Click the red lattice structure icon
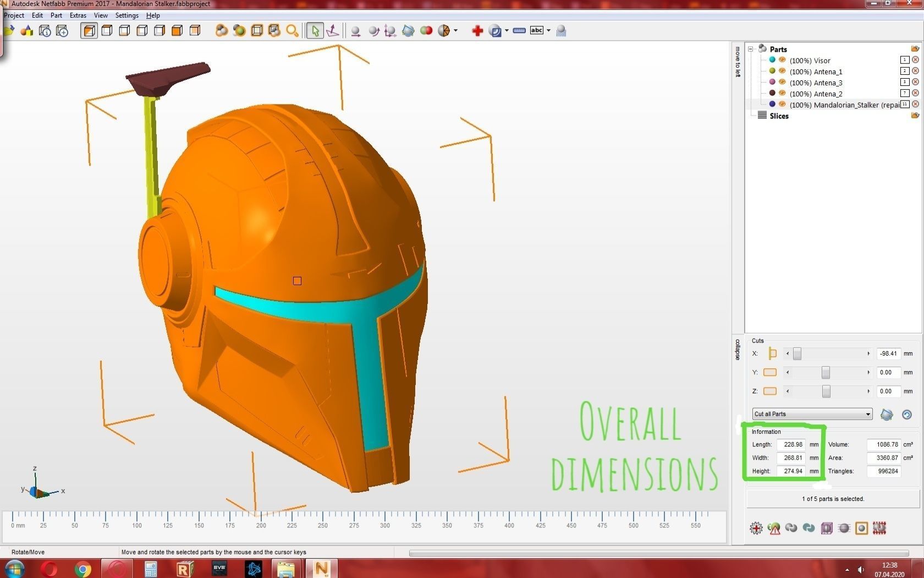 (x=879, y=528)
